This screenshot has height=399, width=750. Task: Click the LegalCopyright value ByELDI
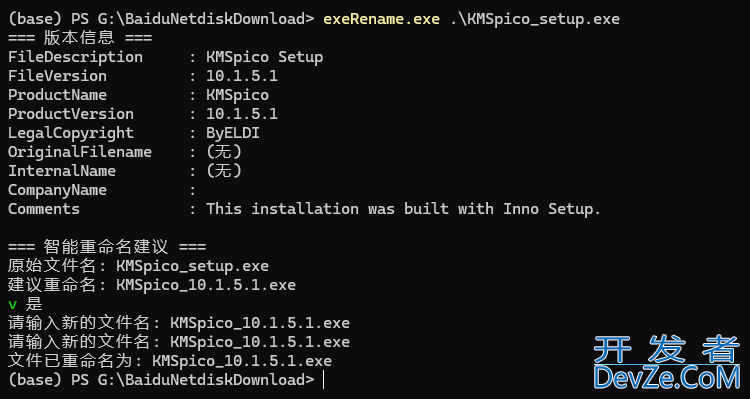tap(233, 133)
